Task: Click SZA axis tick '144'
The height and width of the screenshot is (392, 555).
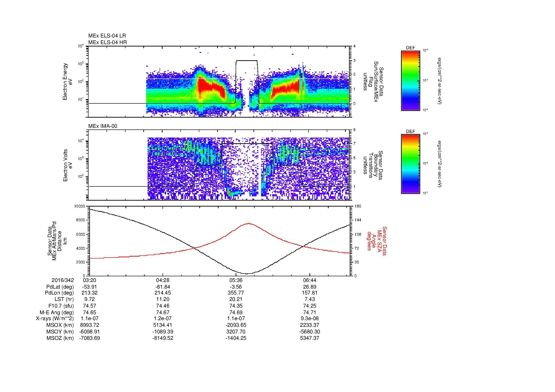Action: click(358, 220)
